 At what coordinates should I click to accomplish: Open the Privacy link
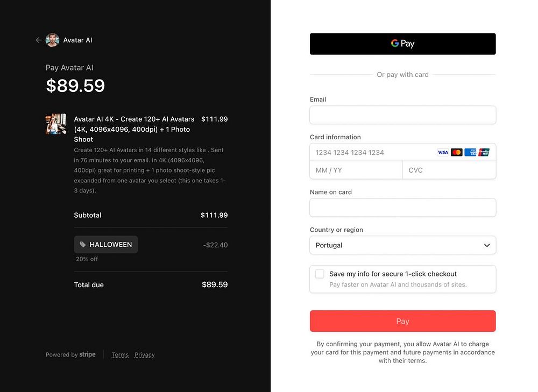145,355
